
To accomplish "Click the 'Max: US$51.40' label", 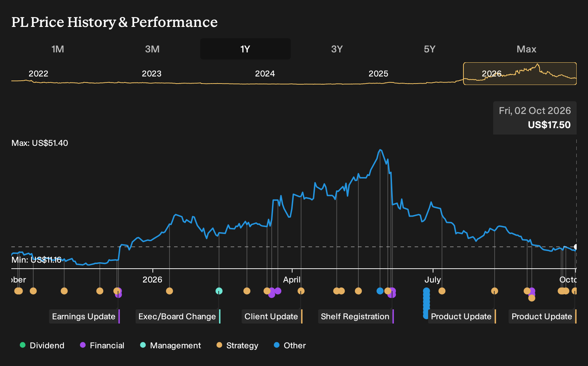I will click(x=40, y=143).
